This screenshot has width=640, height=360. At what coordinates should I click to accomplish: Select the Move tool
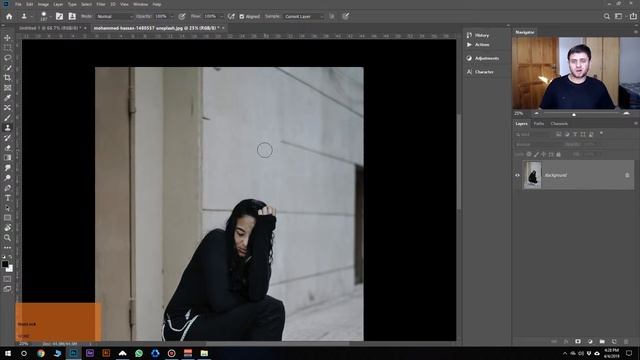(x=7, y=38)
